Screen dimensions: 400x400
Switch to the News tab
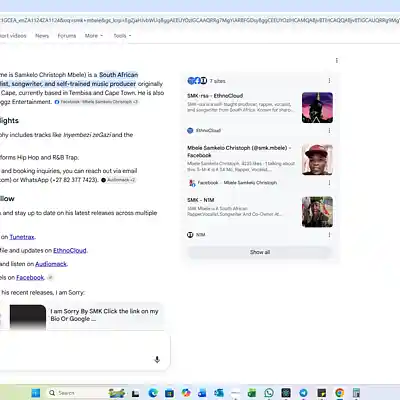[42, 36]
